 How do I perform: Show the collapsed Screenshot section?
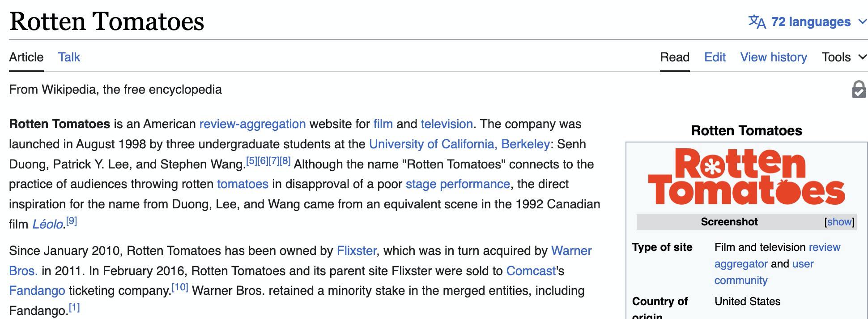point(839,222)
